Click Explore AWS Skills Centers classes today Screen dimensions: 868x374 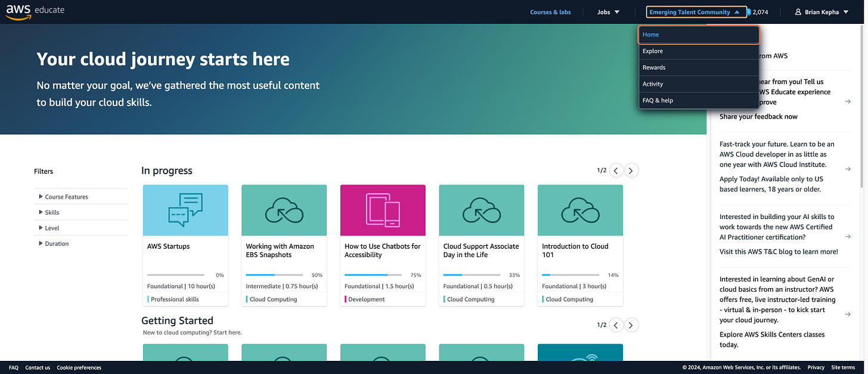click(772, 339)
